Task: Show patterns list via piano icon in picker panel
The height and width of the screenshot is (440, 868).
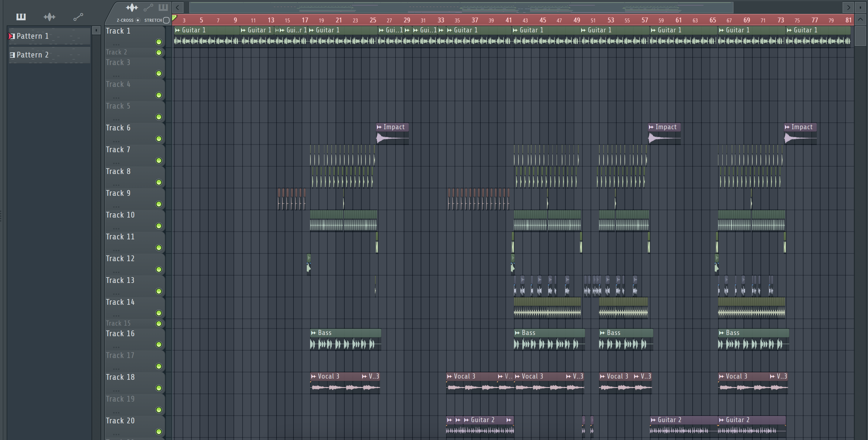Action: click(21, 17)
